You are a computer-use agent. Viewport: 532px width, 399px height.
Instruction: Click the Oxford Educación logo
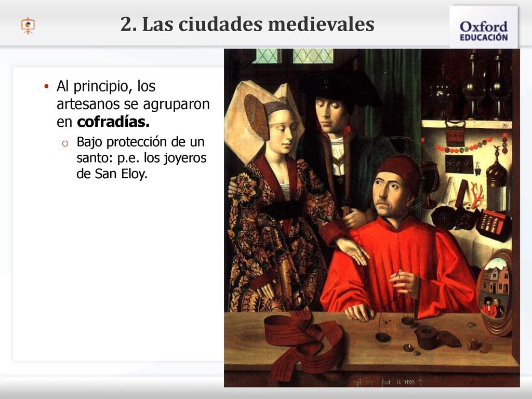coord(484,27)
